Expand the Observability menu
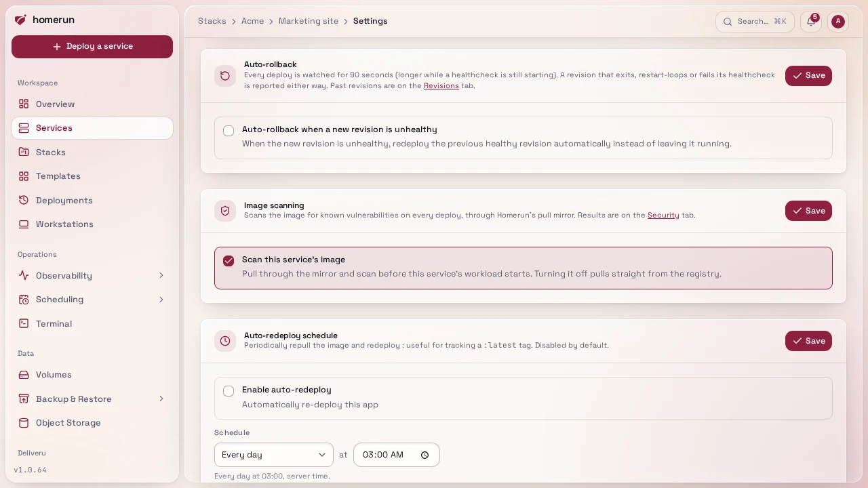Screen dimensions: 868x488 click(92, 276)
